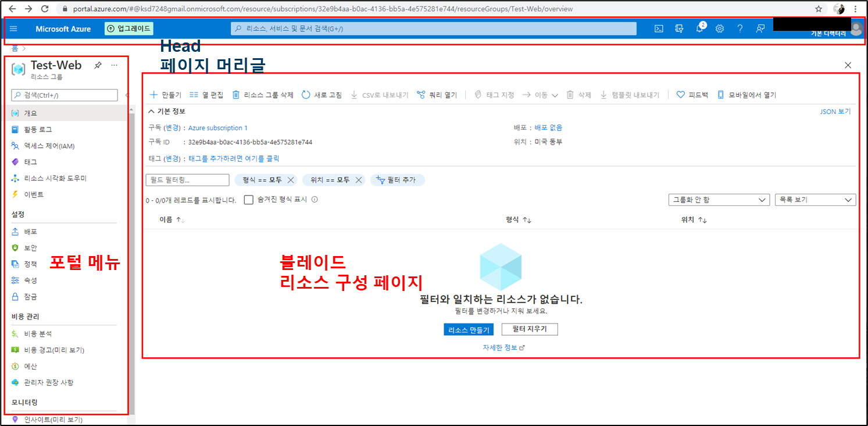Click 태그를 추가하려면 여기를 클릭 link

click(x=234, y=158)
